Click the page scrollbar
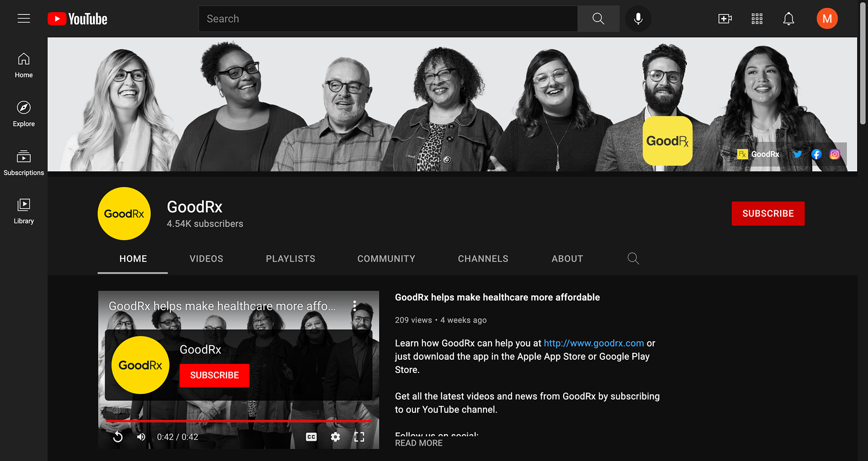Viewport: 868px width, 461px height. pyautogui.click(x=863, y=63)
